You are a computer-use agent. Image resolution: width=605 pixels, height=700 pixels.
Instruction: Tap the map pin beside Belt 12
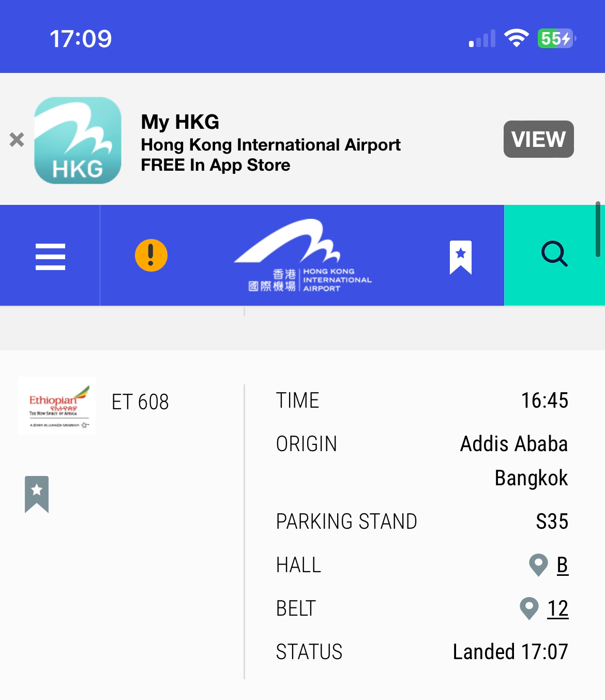529,608
